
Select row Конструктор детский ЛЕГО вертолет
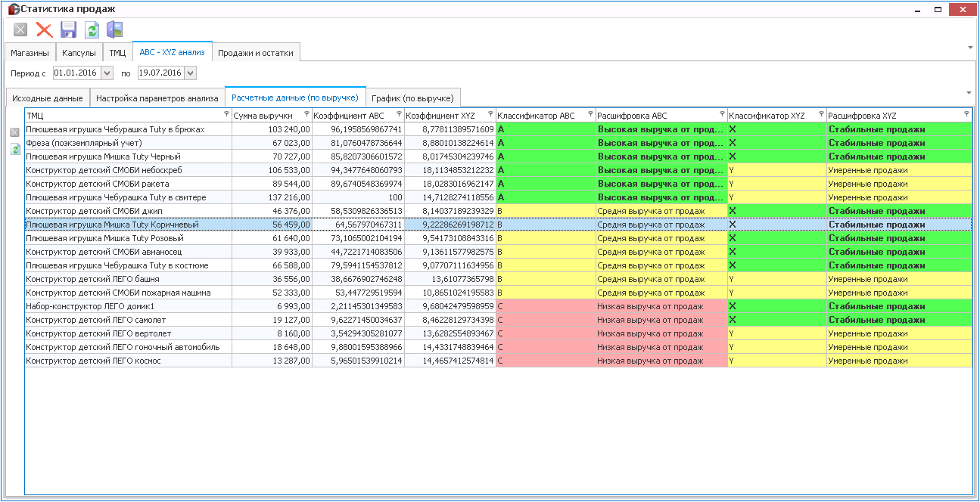coord(498,333)
